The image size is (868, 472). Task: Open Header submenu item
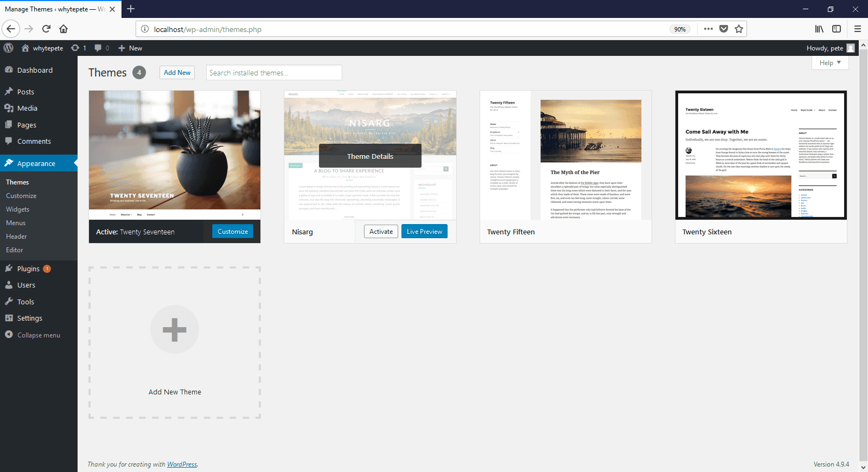point(16,237)
